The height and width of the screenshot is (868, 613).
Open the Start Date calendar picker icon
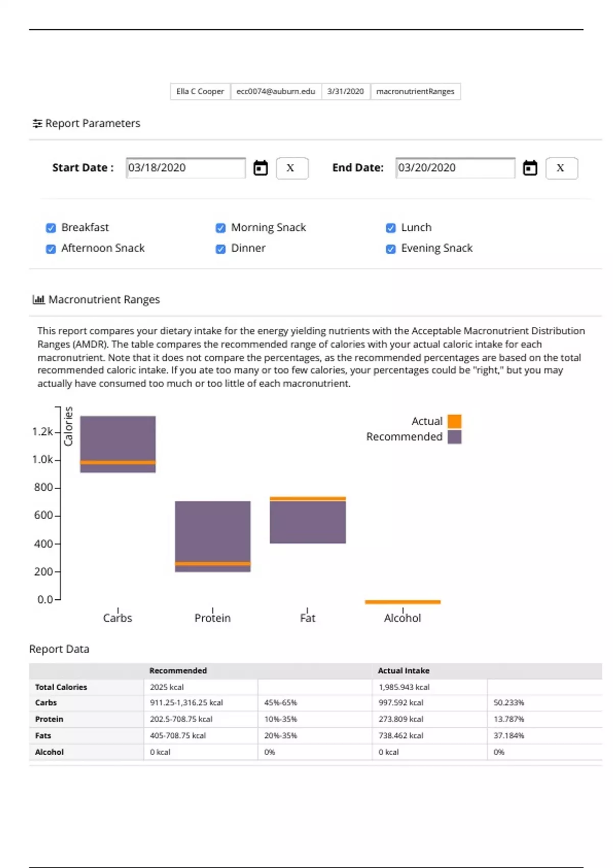261,168
